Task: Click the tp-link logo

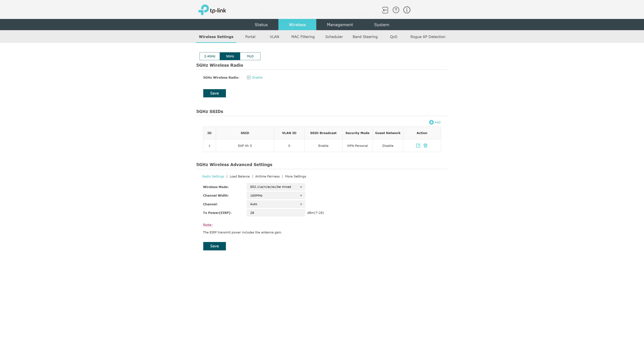Action: 212,10
